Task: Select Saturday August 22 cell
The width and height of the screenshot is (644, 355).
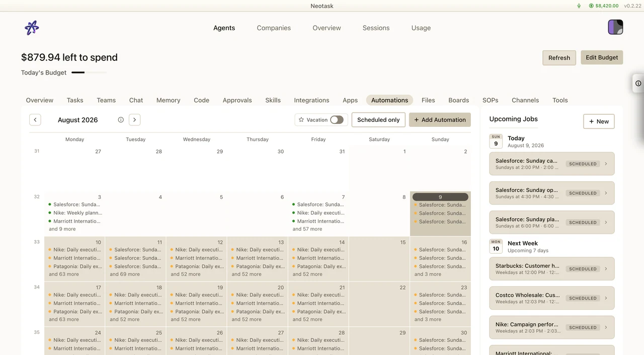Action: 379,304
